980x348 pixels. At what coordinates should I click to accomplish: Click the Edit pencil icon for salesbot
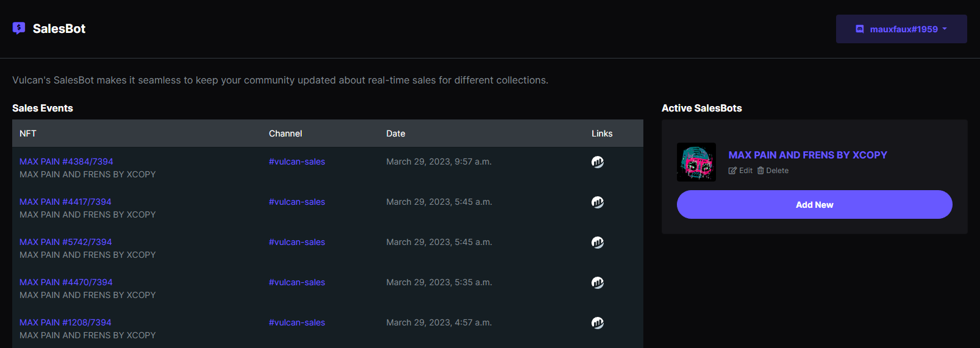coord(732,171)
